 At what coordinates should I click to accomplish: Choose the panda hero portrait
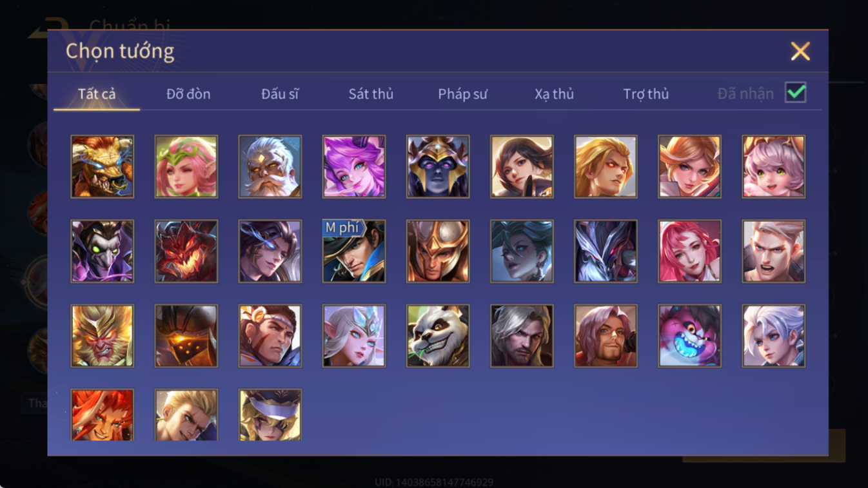438,336
